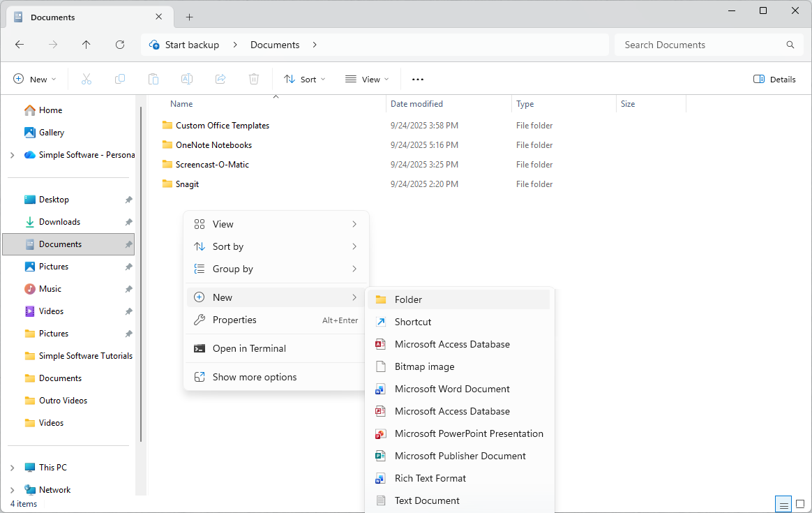Screen dimensions: 812x513
Task: Click the Snagit folder icon
Action: [x=167, y=184]
